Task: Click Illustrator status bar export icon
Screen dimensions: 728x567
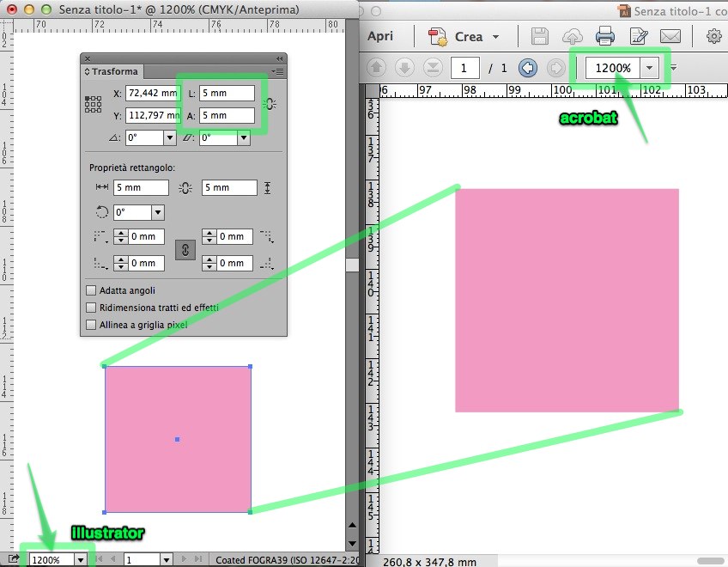Action: pos(14,558)
